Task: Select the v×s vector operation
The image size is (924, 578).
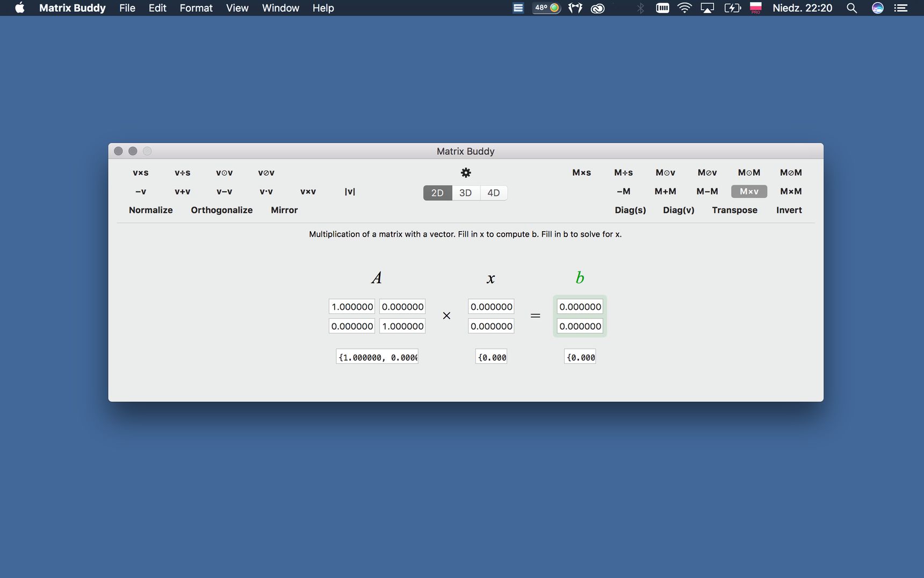Action: click(141, 173)
